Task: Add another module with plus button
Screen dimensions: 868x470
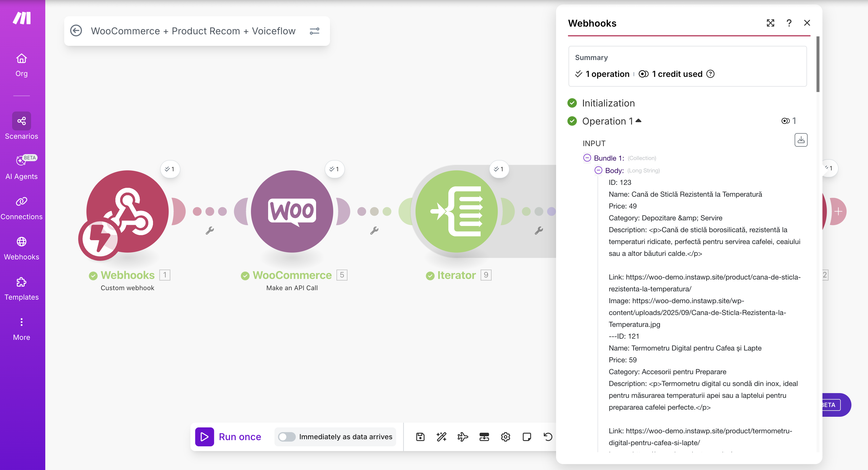Action: click(x=838, y=211)
